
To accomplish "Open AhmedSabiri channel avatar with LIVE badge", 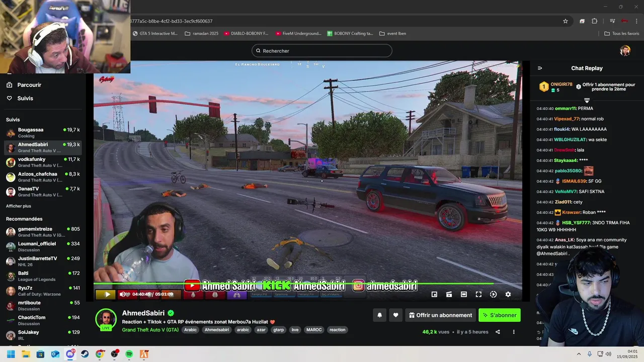I will [x=106, y=320].
